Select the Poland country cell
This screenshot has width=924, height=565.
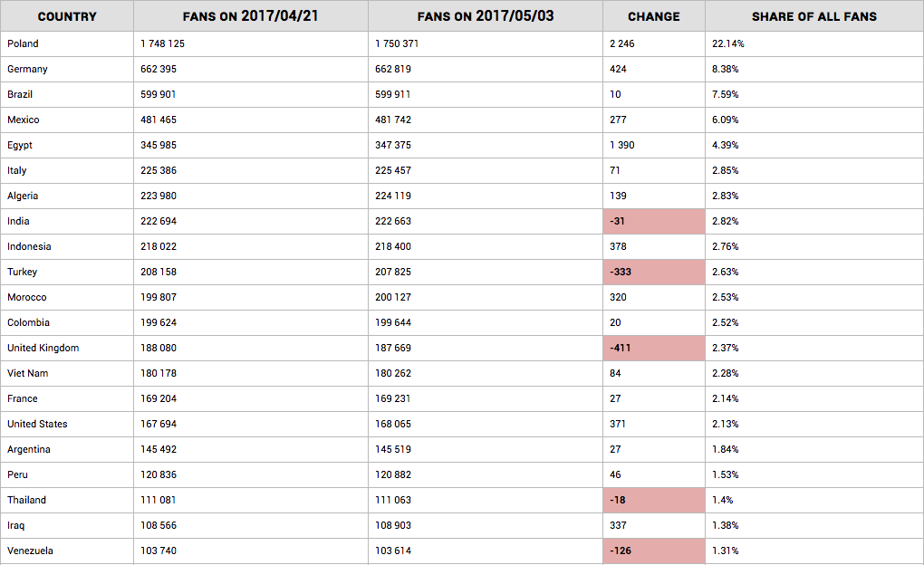24,43
